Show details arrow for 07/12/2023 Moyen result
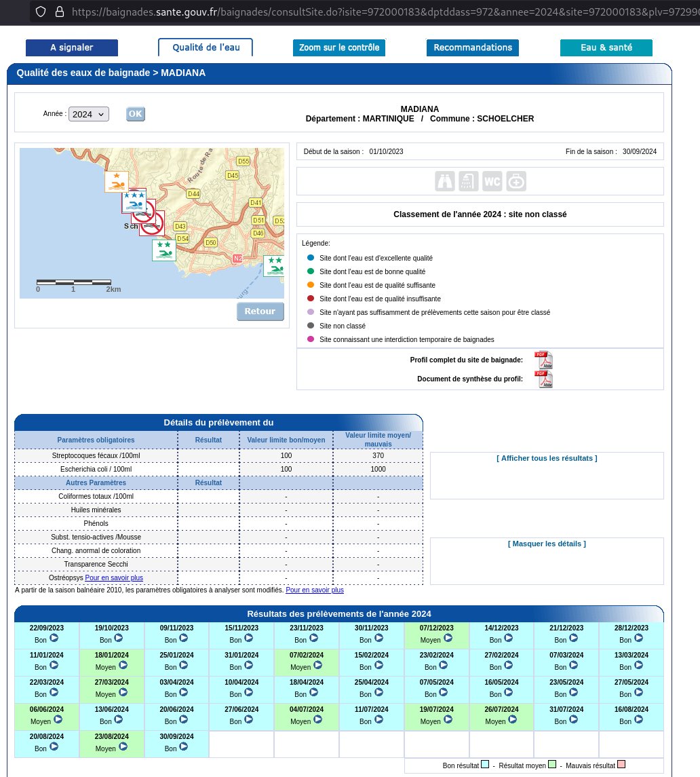Screen dimensions: 700x777 click(x=448, y=639)
